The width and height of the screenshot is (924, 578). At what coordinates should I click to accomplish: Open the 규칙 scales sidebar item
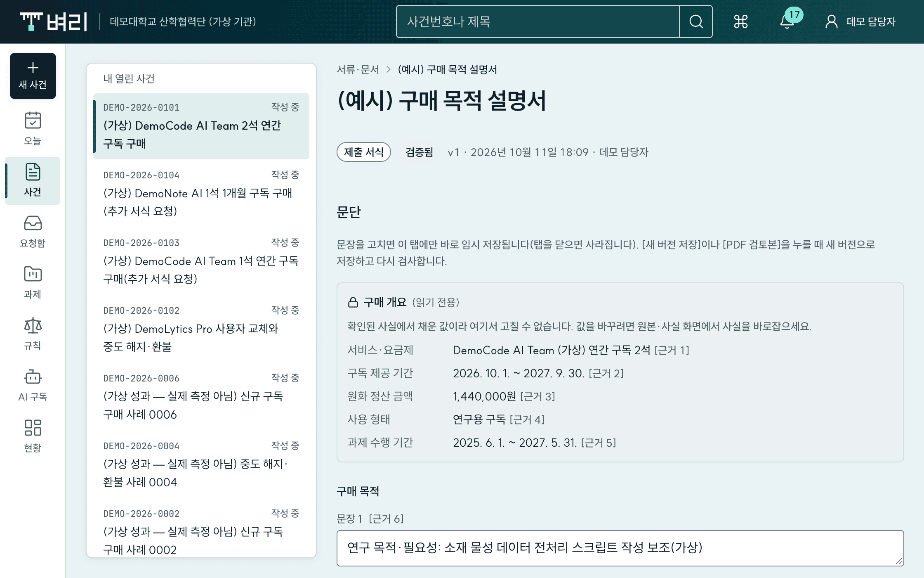[x=33, y=334]
